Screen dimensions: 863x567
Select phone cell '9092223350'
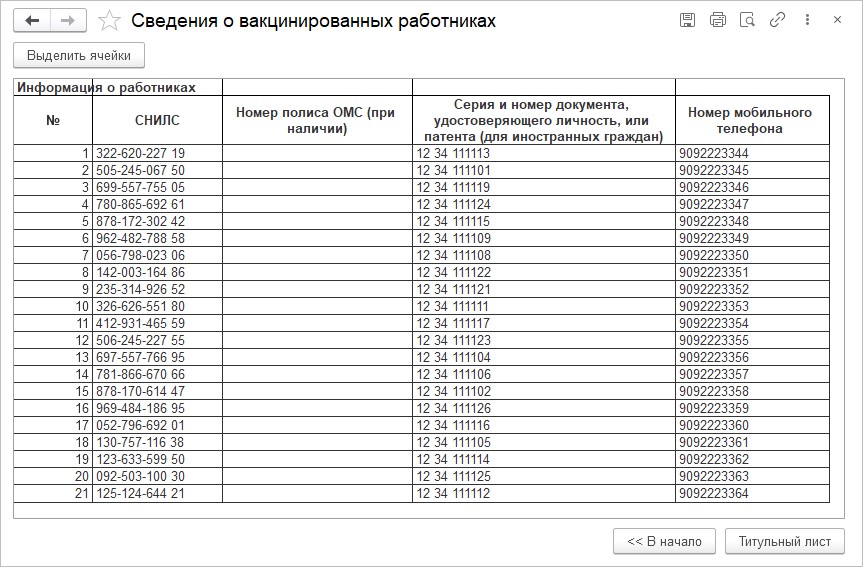[x=752, y=255]
